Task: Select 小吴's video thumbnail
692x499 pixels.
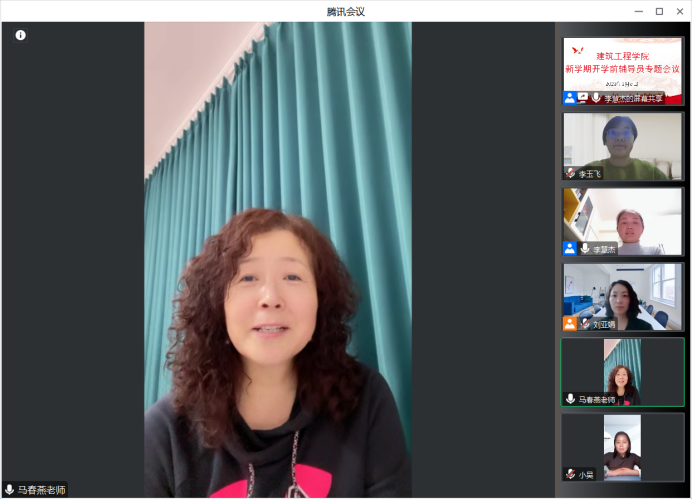Action: (x=622, y=443)
